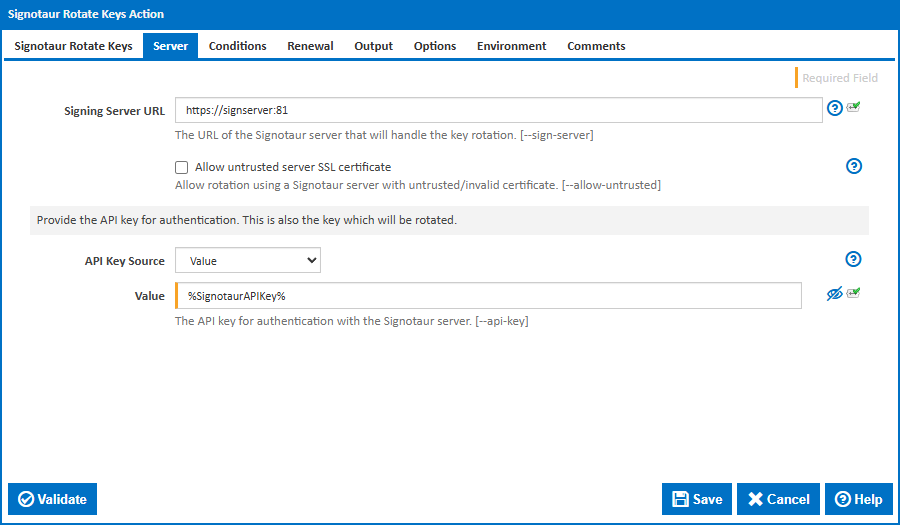Click the 'Provide the API key' info banner
Image resolution: width=900 pixels, height=525 pixels.
pyautogui.click(x=449, y=220)
